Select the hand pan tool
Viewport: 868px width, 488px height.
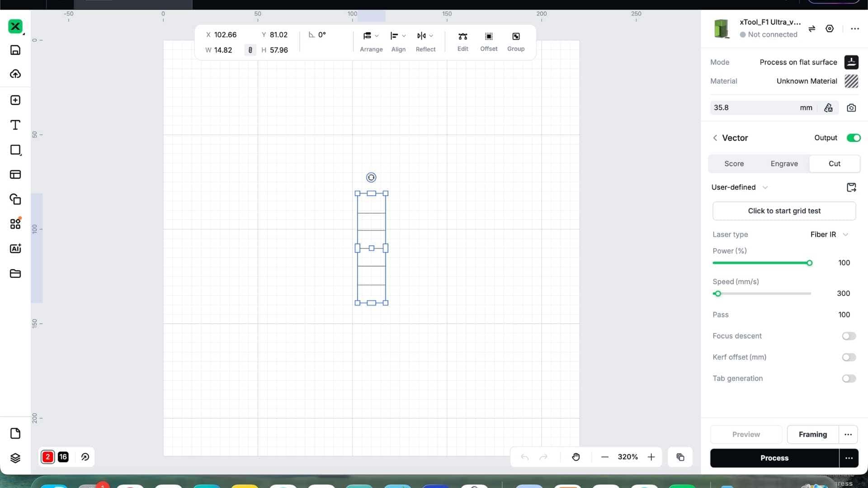[x=576, y=457]
